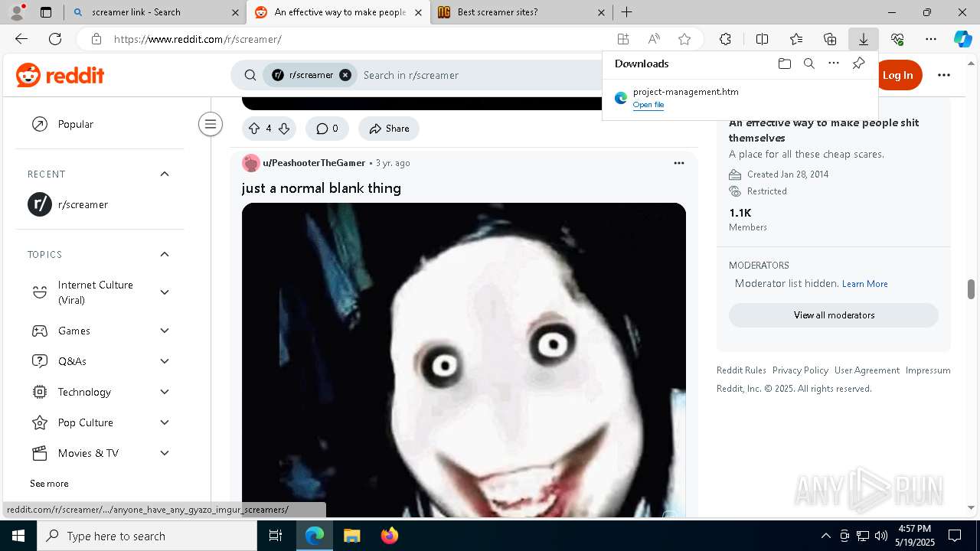Share the post via Share button
Image resolution: width=980 pixels, height=551 pixels.
pos(389,129)
